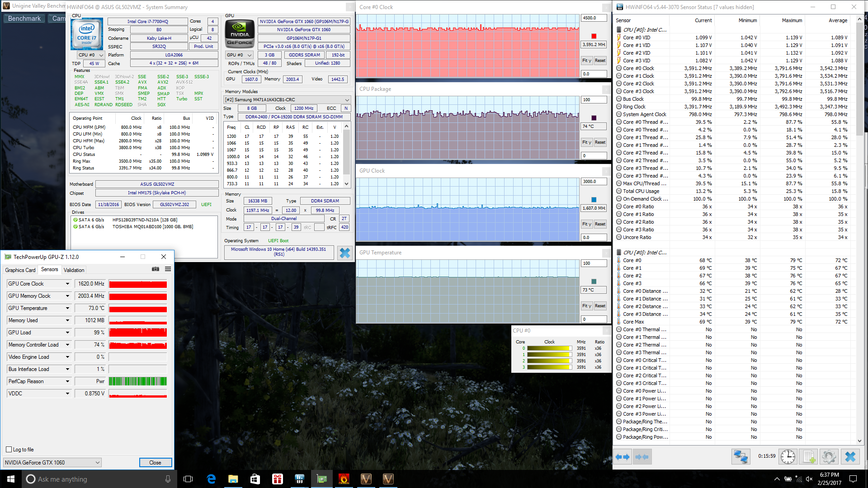Open HWiNFO sensor settings gear
This screenshot has width=868, height=488.
(829, 457)
